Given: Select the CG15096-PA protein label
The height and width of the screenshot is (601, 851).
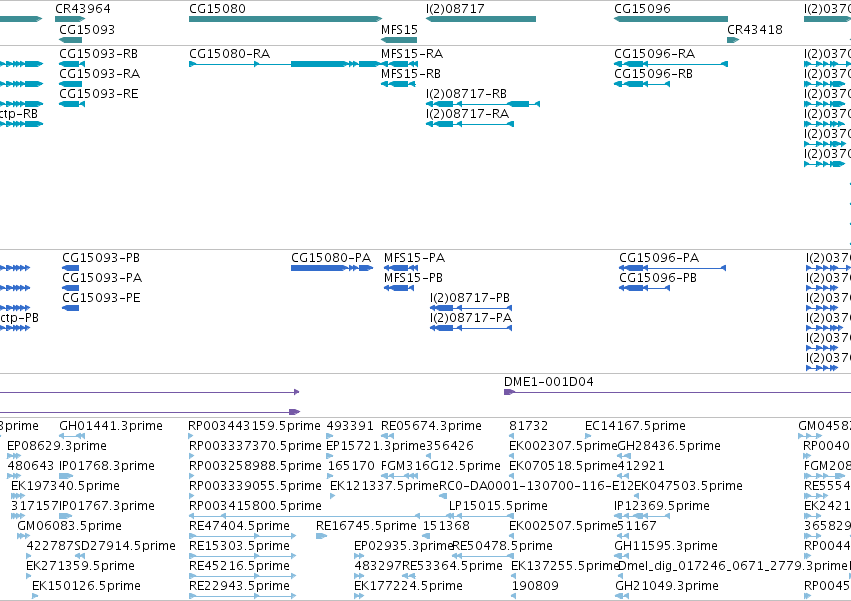Looking at the screenshot, I should click(659, 258).
